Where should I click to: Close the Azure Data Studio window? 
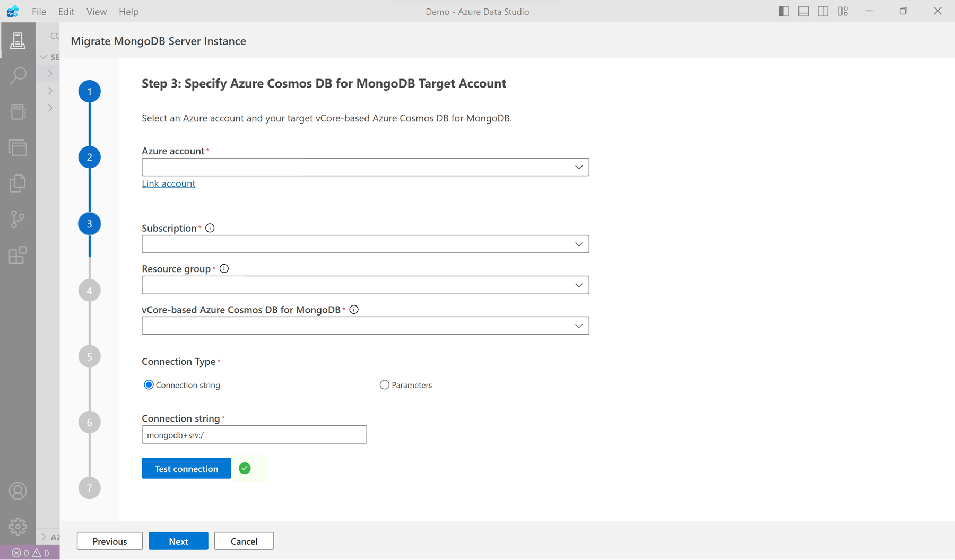937,11
